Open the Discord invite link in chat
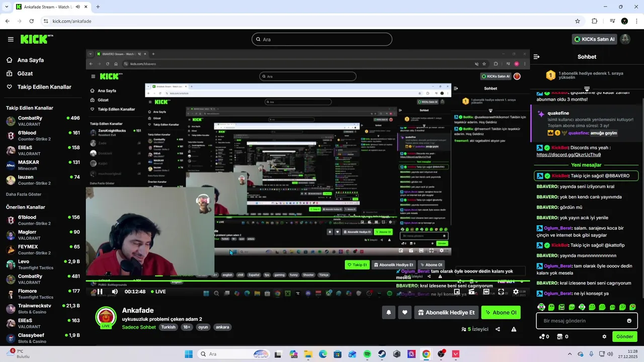The height and width of the screenshot is (362, 644). (569, 155)
